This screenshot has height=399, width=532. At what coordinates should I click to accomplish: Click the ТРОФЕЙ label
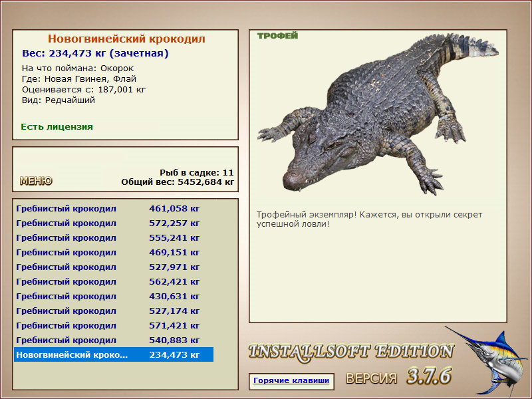coord(277,36)
